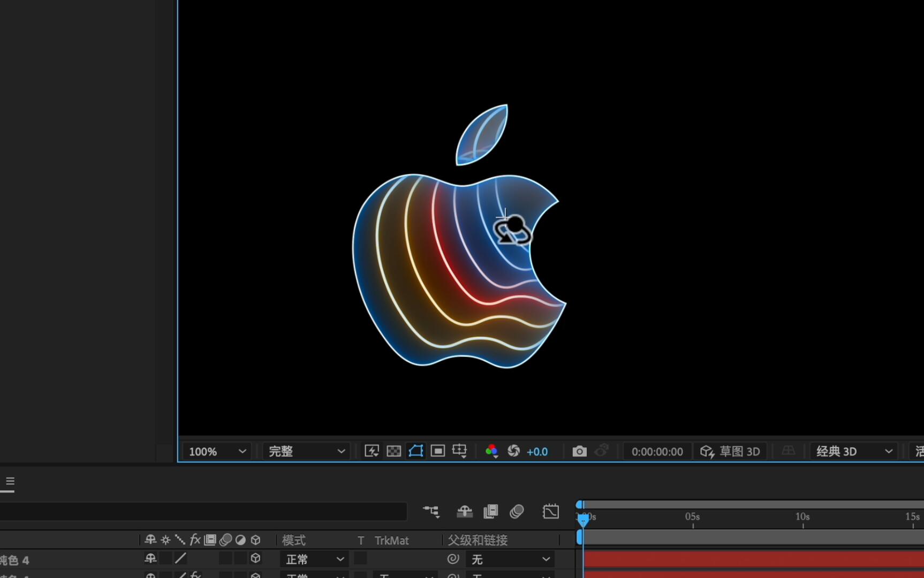The width and height of the screenshot is (924, 578).
Task: Select the 纯色 4 layer name
Action: [14, 560]
